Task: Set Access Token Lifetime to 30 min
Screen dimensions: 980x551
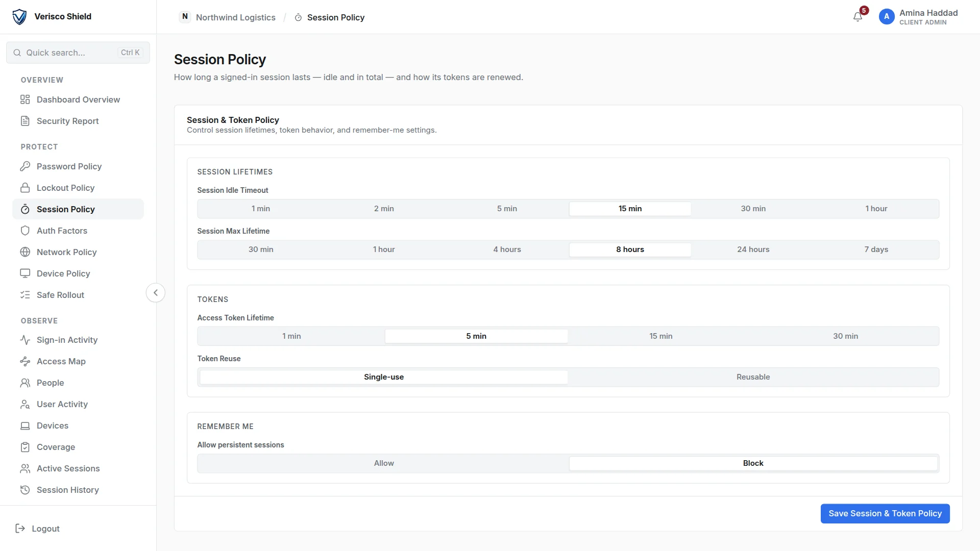Action: [845, 336]
